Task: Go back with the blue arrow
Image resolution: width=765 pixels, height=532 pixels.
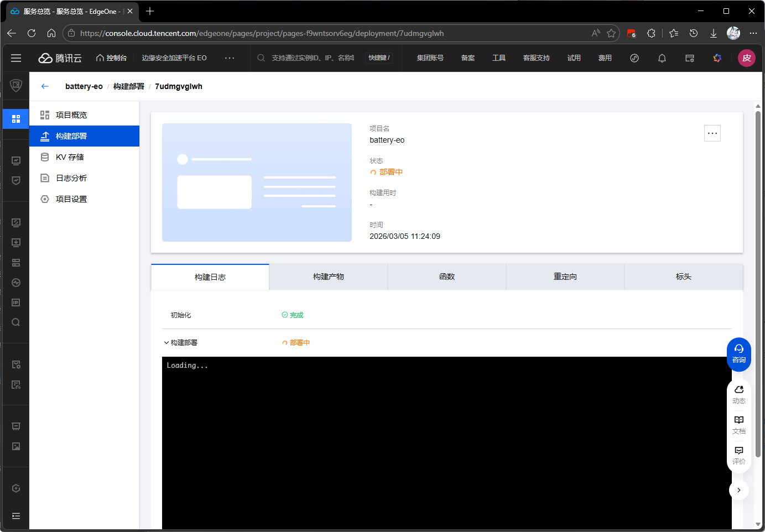Action: 45,86
